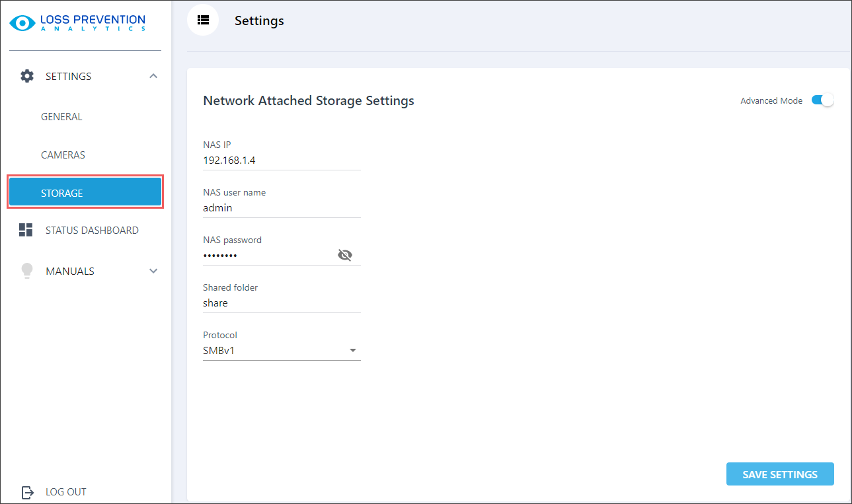Click the Settings gear icon in sidebar

coord(26,76)
